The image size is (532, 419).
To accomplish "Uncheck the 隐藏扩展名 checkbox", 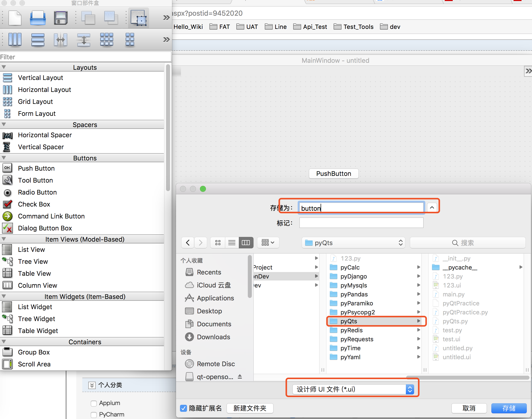I will [x=183, y=408].
